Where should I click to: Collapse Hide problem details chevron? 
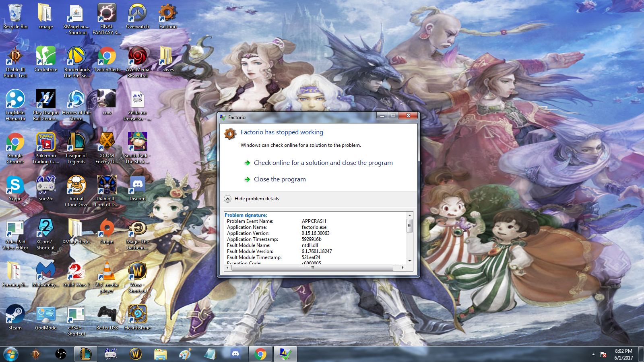(227, 199)
